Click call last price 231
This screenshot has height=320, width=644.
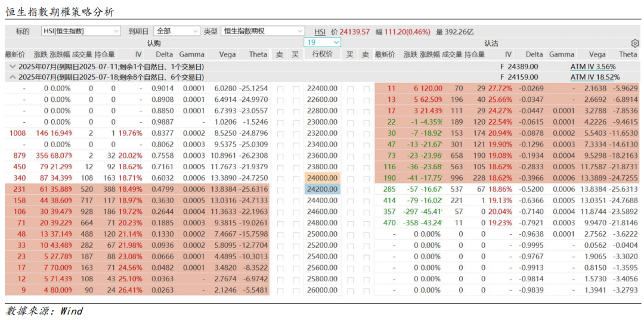[x=19, y=189]
